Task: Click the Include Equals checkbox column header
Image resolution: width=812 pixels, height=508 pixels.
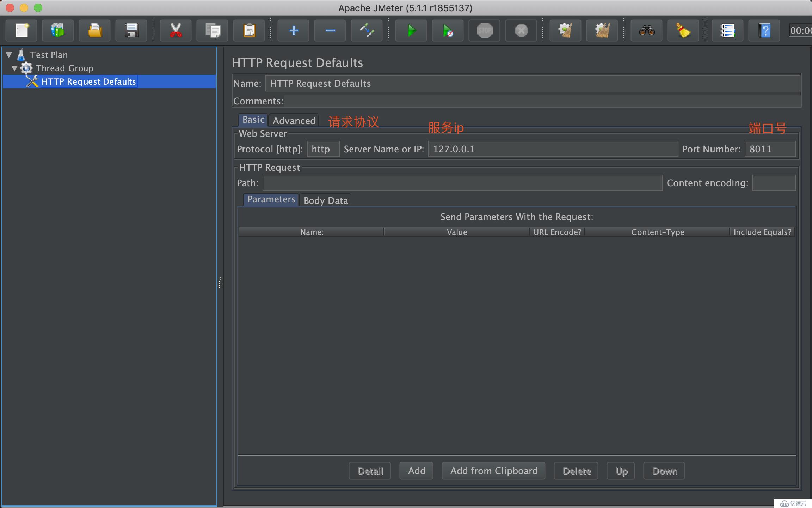Action: [763, 232]
